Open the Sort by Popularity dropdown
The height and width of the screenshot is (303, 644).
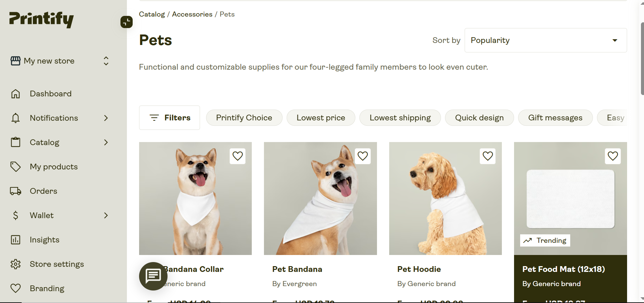point(545,40)
